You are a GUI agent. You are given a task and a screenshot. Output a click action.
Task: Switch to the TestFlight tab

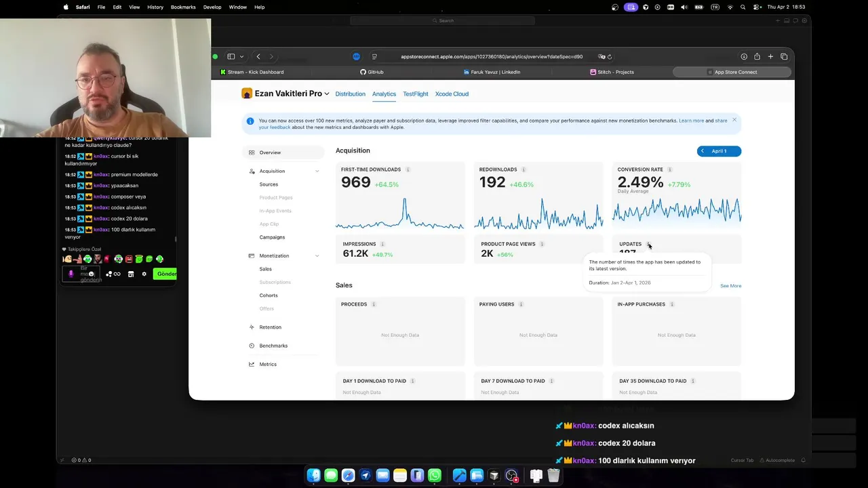416,94
